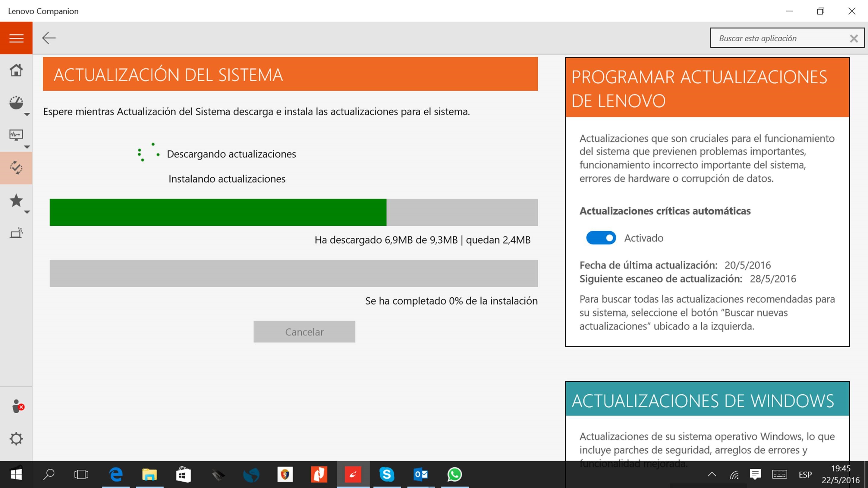The height and width of the screenshot is (488, 868).
Task: Click the Instalando actualizaciones status text
Action: (227, 179)
